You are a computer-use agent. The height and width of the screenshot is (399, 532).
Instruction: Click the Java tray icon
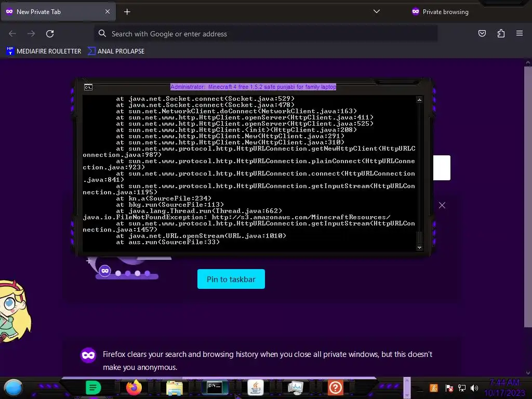(433, 388)
